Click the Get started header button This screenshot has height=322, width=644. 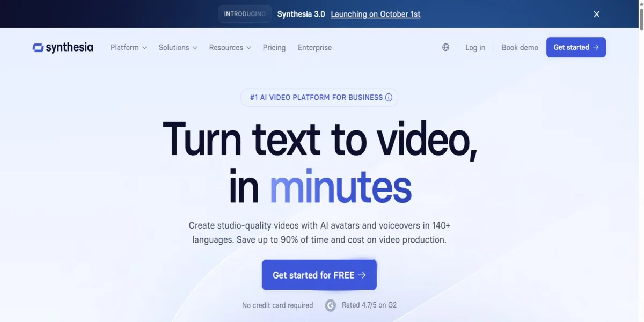pyautogui.click(x=576, y=47)
